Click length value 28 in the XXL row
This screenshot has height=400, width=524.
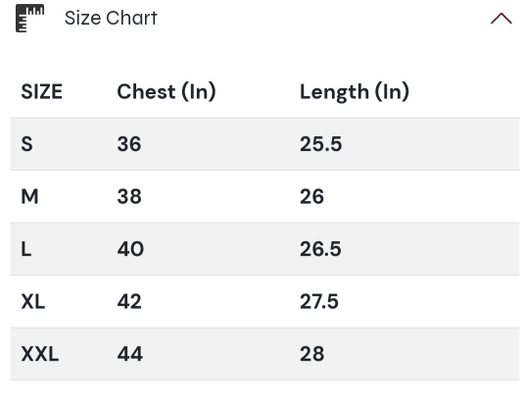tap(312, 354)
